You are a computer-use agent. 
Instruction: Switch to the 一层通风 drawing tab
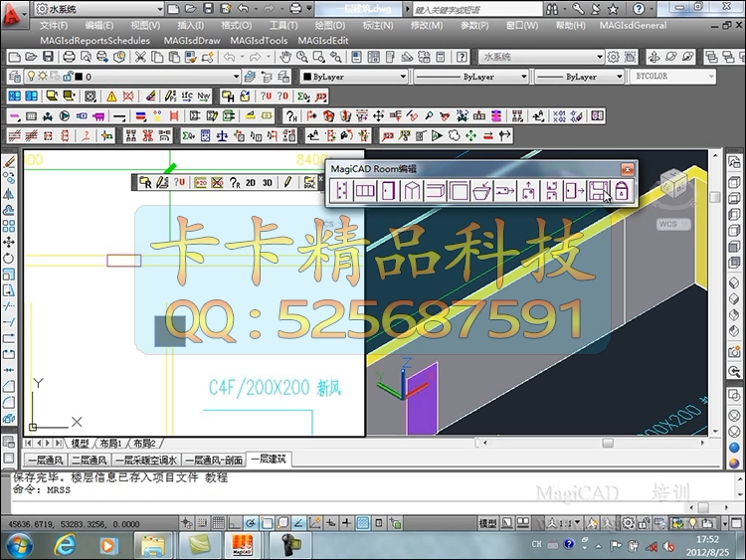(x=46, y=461)
